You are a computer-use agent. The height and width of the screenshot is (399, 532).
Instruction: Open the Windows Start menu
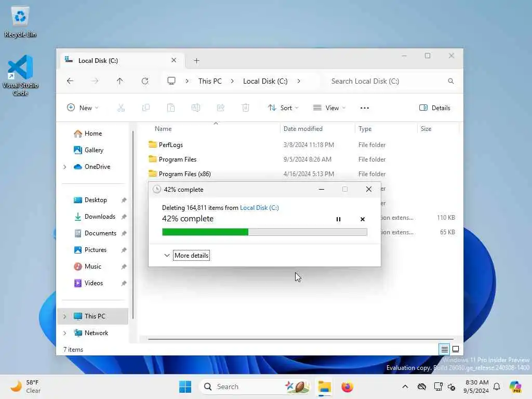tap(185, 387)
